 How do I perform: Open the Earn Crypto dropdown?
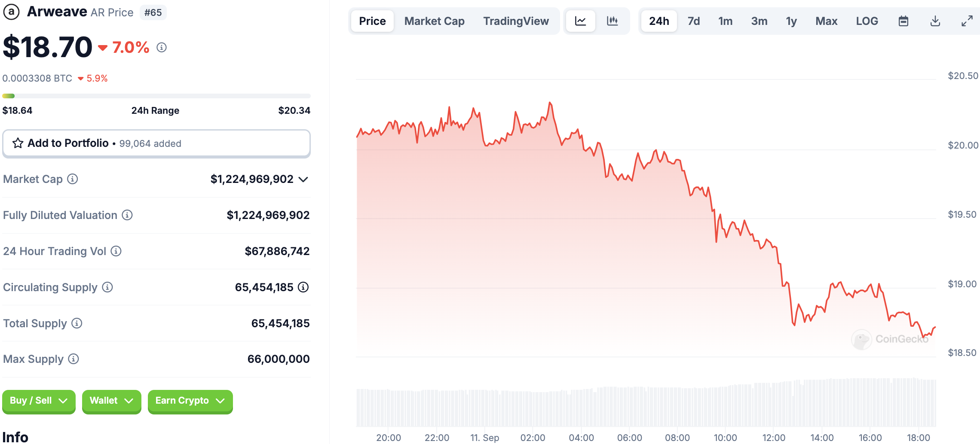click(x=190, y=401)
